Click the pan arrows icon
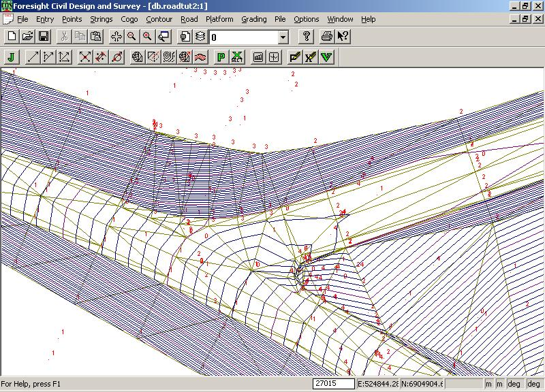The height and width of the screenshot is (392, 545). (116, 36)
